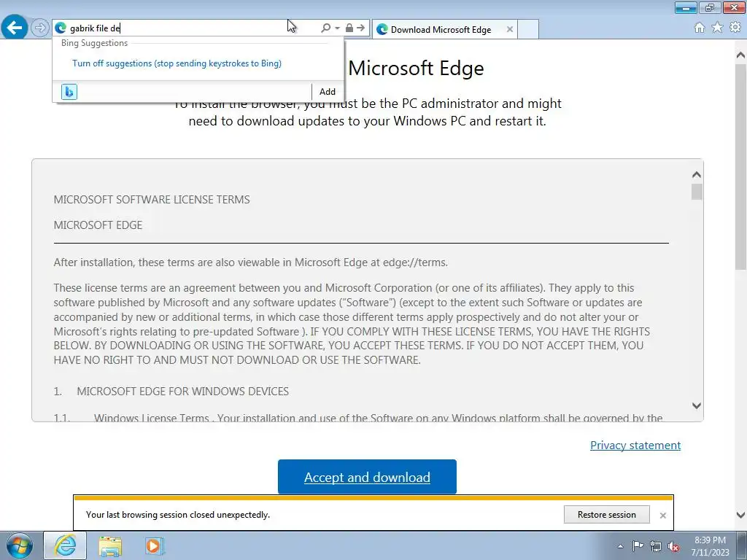Open the Windows Start menu
This screenshot has width=747, height=560.
click(x=20, y=545)
